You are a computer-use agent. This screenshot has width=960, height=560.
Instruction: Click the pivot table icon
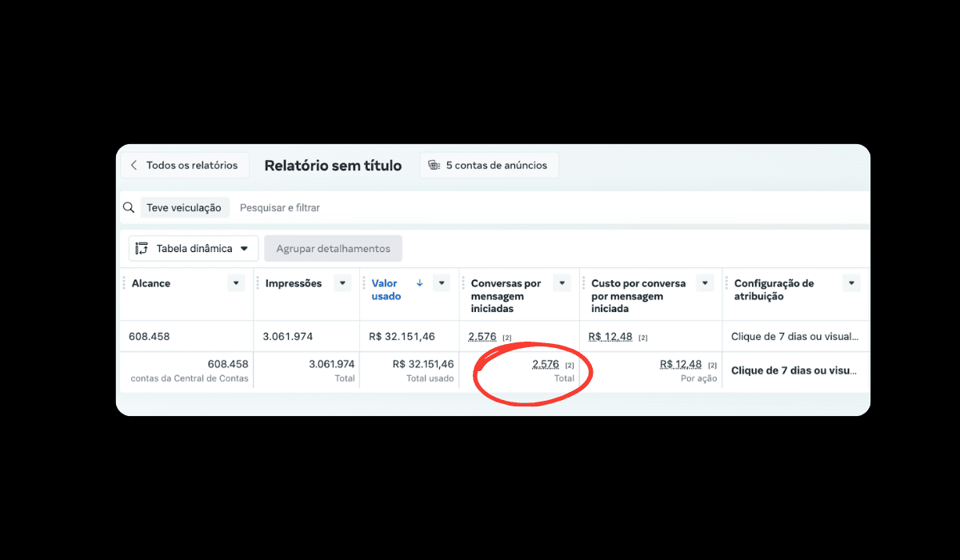[x=142, y=249]
